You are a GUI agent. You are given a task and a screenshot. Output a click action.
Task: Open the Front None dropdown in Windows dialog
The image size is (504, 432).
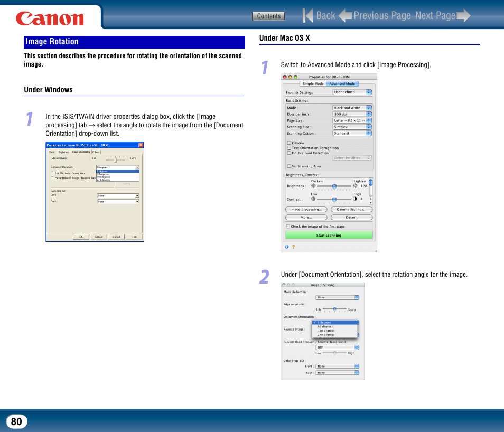tap(118, 196)
